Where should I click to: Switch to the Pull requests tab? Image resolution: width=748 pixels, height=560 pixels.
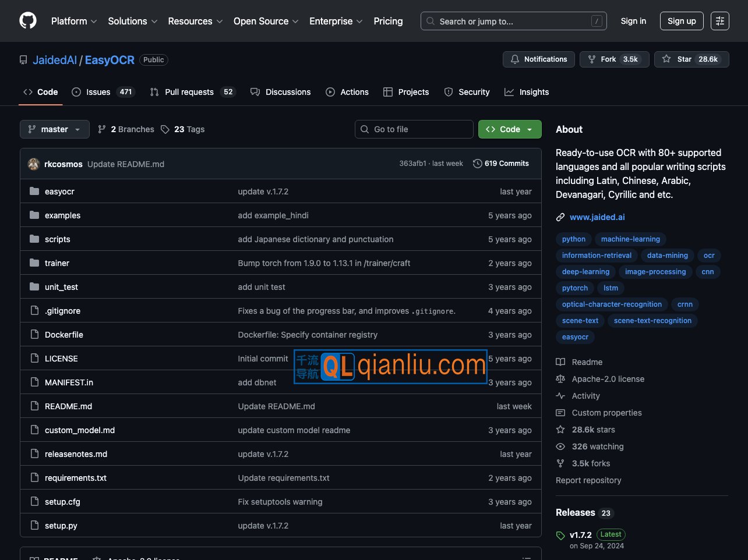(189, 92)
